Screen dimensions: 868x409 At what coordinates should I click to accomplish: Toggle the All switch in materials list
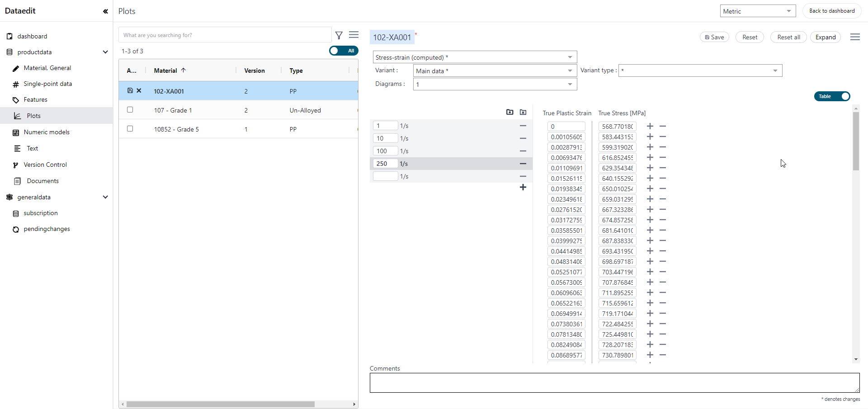(x=344, y=51)
